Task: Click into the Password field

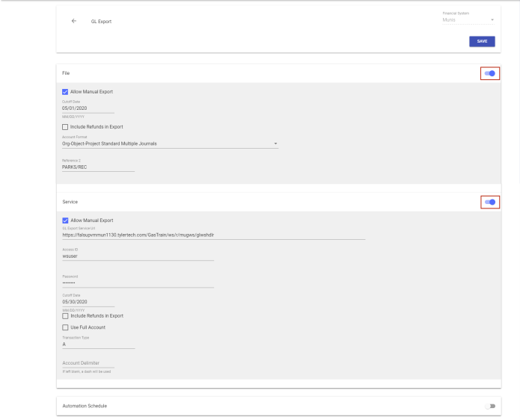Action: (x=138, y=282)
